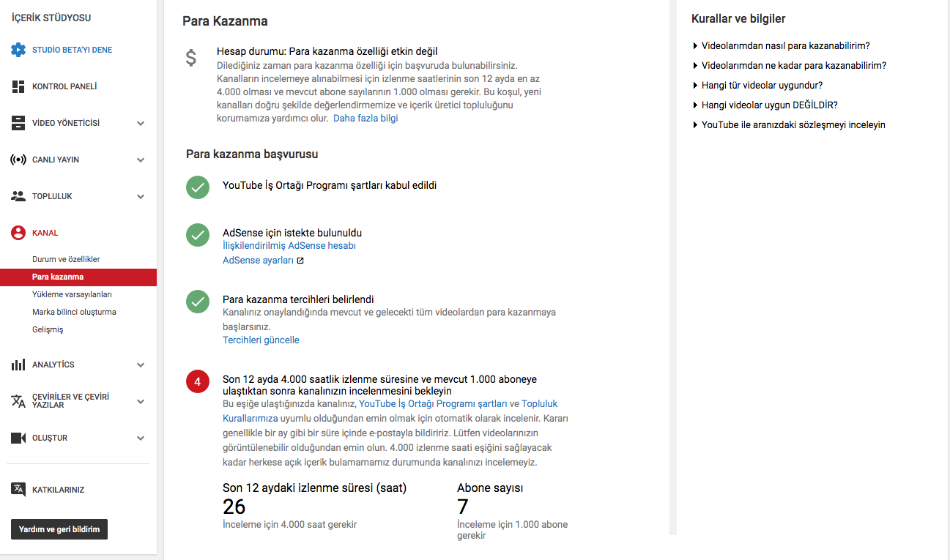The height and width of the screenshot is (560, 950).
Task: Expand the Video Yöneticisi chevron
Action: click(x=141, y=123)
